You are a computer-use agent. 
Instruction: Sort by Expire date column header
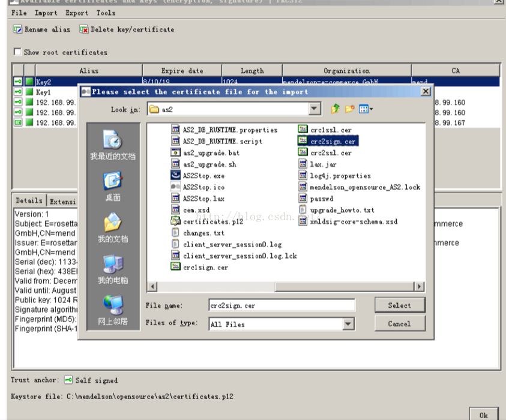click(182, 71)
